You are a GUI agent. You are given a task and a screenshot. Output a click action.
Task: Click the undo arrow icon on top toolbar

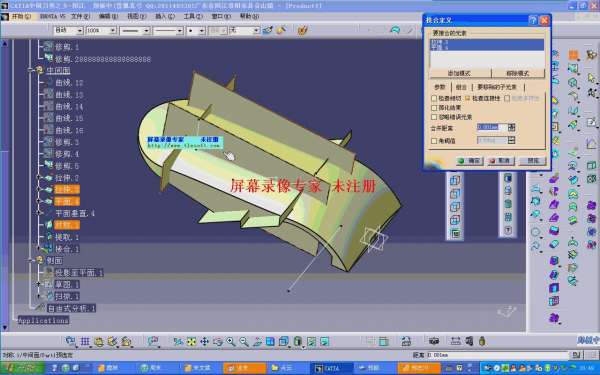tap(395, 30)
